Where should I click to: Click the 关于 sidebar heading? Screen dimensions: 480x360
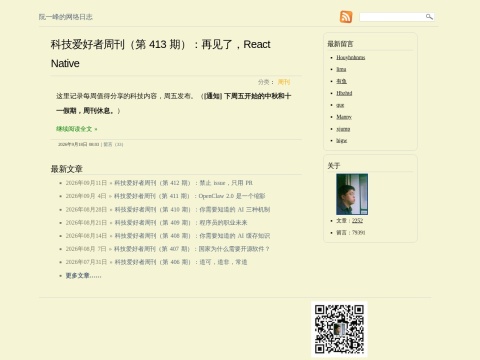333,166
